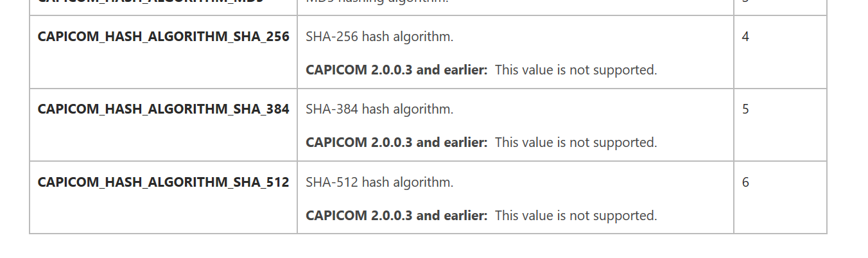Viewport: 868px width, 258px height.
Task: Click the bold CAPICOM 2.0.0.3 label in SHA-256 row
Action: tap(396, 70)
